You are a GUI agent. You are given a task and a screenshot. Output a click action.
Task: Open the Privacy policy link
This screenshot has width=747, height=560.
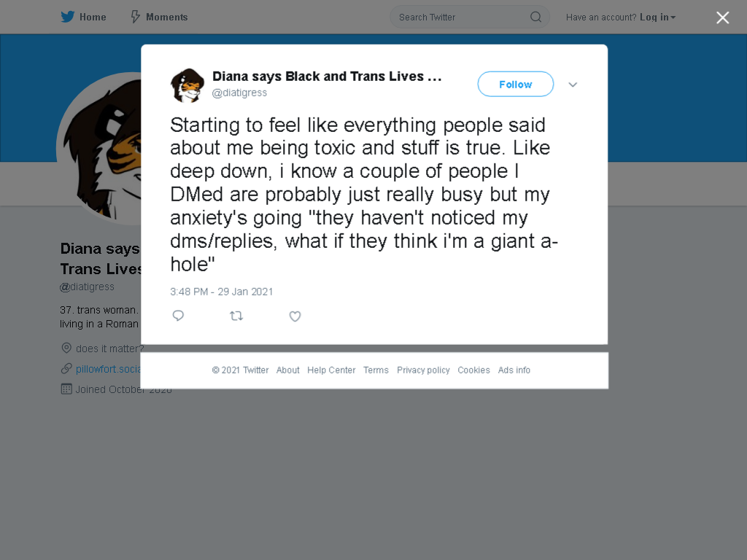423,370
